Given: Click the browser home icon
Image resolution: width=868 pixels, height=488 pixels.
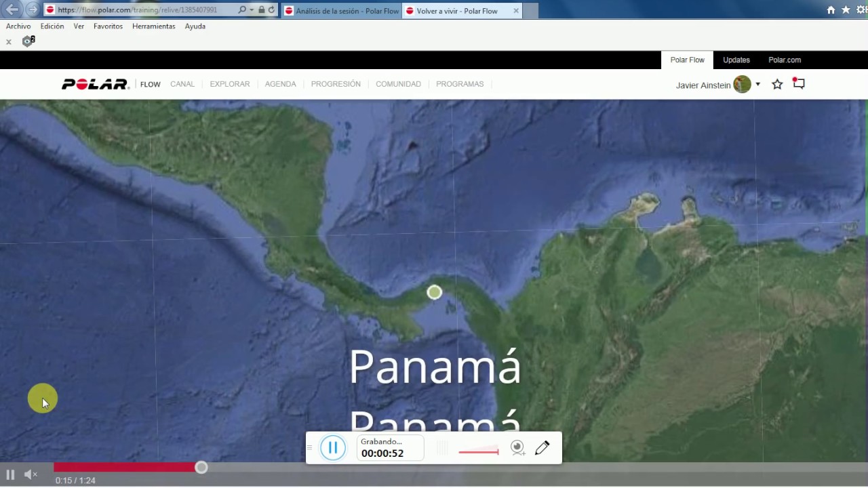Looking at the screenshot, I should pyautogui.click(x=831, y=10).
